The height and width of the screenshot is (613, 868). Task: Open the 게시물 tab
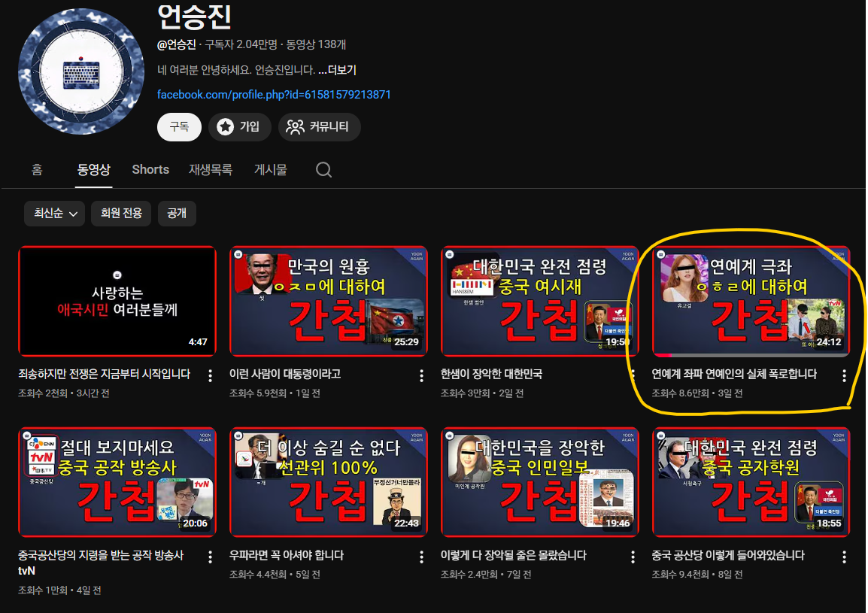click(x=270, y=169)
